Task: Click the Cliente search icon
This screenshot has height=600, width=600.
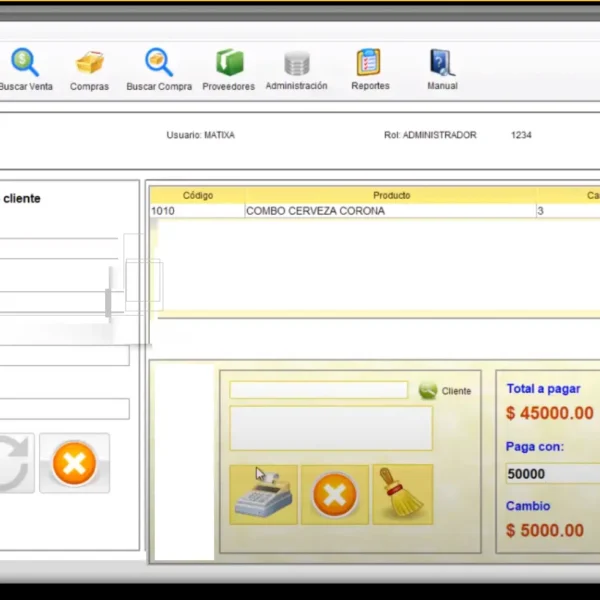Action: tap(428, 391)
